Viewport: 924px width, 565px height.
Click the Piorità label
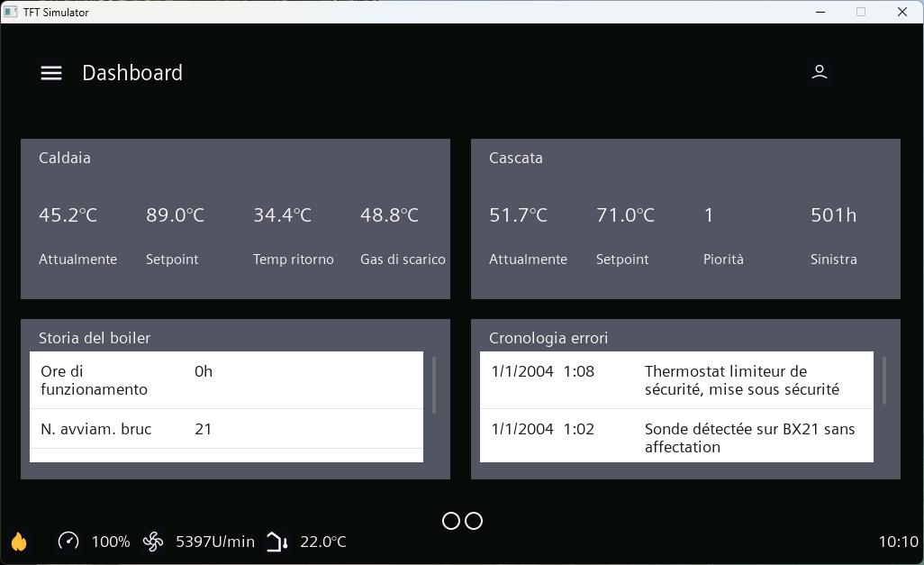[724, 260]
